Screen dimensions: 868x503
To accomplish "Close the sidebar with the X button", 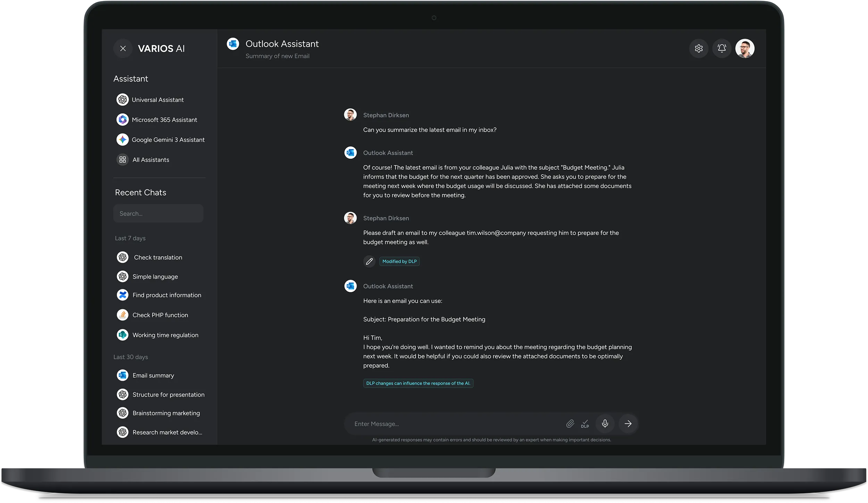I will click(123, 48).
